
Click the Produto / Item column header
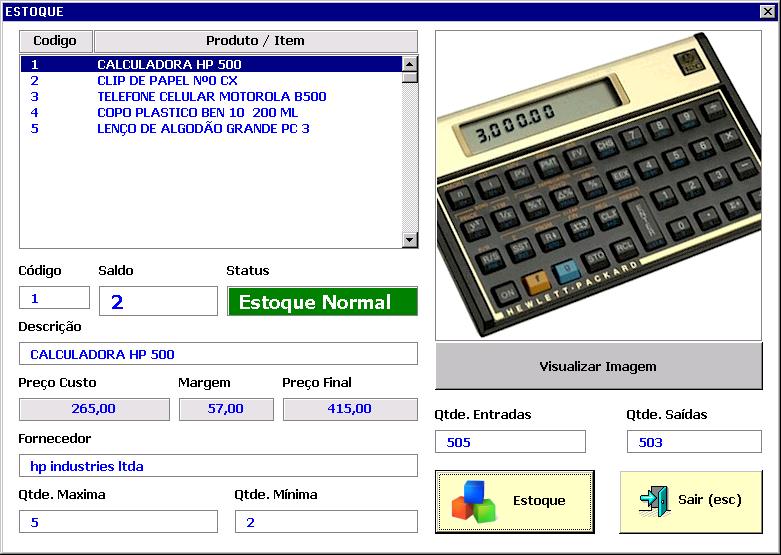pos(256,41)
